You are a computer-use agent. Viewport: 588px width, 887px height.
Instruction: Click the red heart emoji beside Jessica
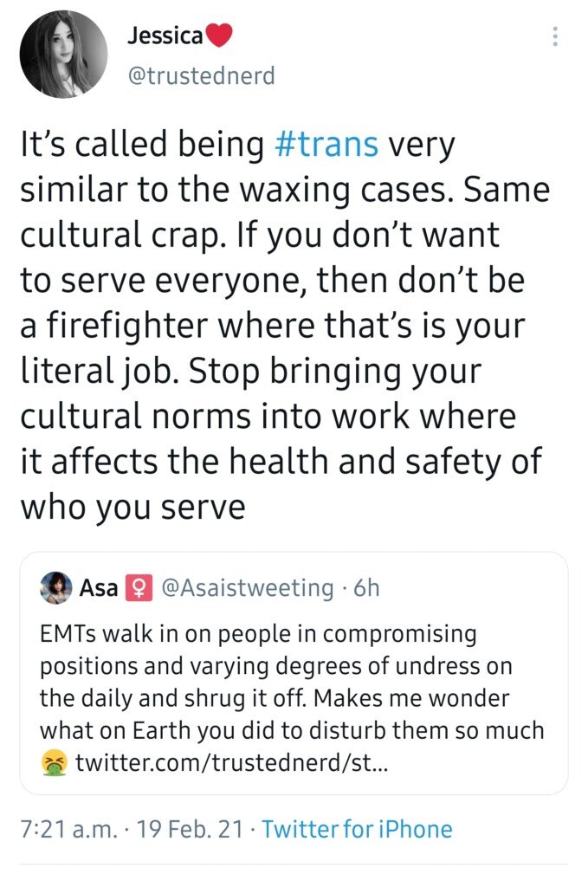(218, 35)
